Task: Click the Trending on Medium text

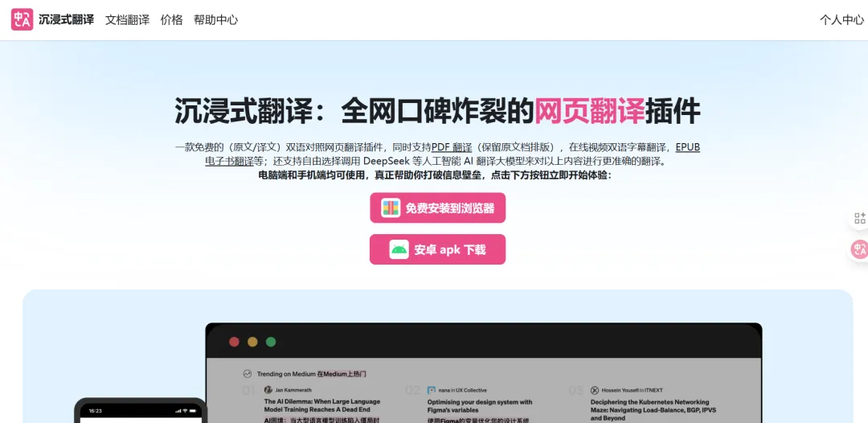Action: click(286, 374)
